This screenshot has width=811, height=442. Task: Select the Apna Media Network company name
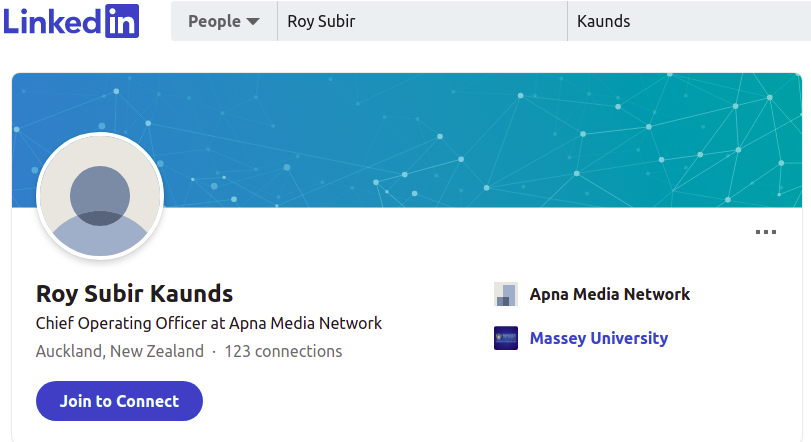tap(609, 294)
